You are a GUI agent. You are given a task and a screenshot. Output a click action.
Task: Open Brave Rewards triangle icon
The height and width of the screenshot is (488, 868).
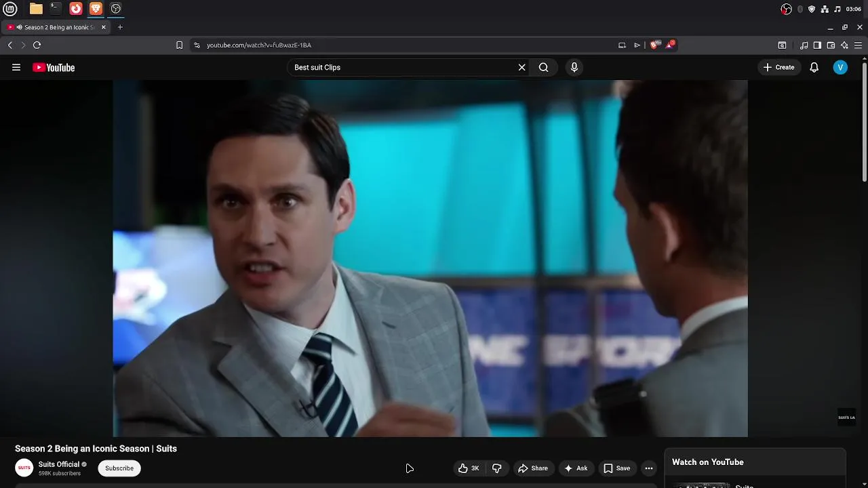pyautogui.click(x=670, y=45)
